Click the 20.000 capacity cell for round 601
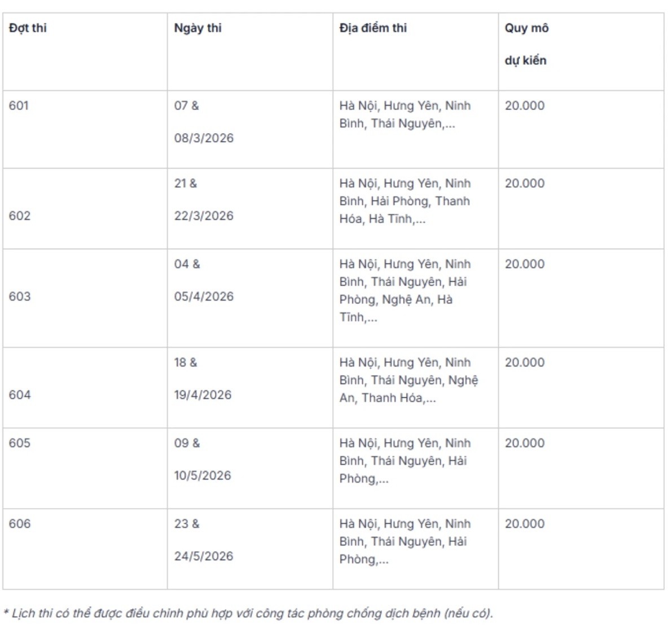668x644 pixels. (x=525, y=106)
